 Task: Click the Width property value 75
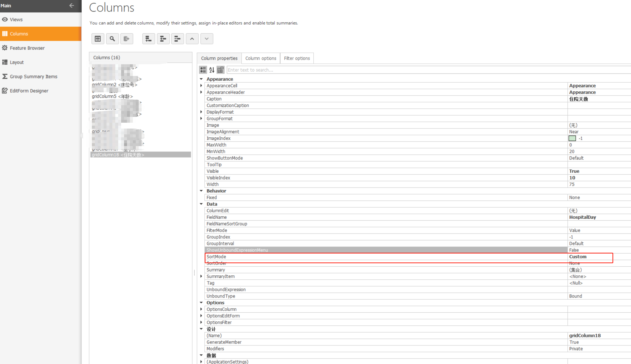[572, 184]
